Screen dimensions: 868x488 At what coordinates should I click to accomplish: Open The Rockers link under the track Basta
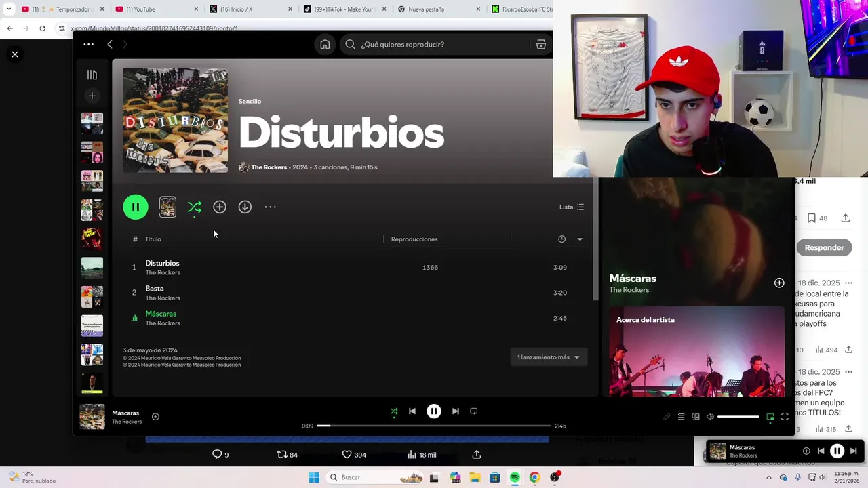coord(163,298)
